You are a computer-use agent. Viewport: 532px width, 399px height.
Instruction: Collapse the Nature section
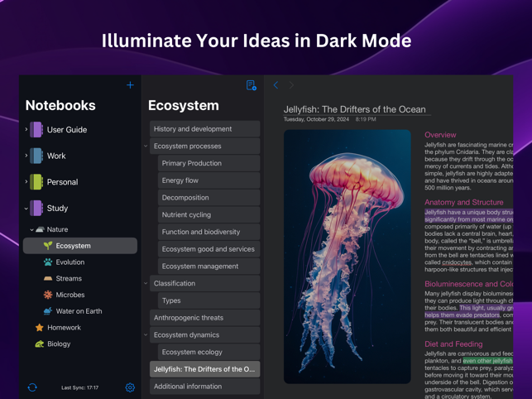[x=31, y=230]
